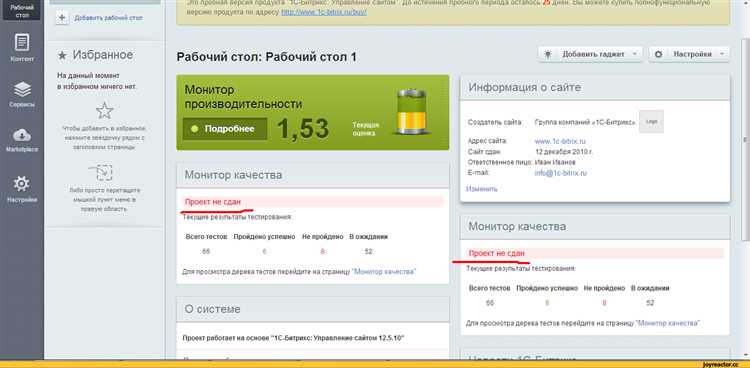
Task: Click the 12 декабря 2010 г. delivery date
Action: click(x=564, y=152)
